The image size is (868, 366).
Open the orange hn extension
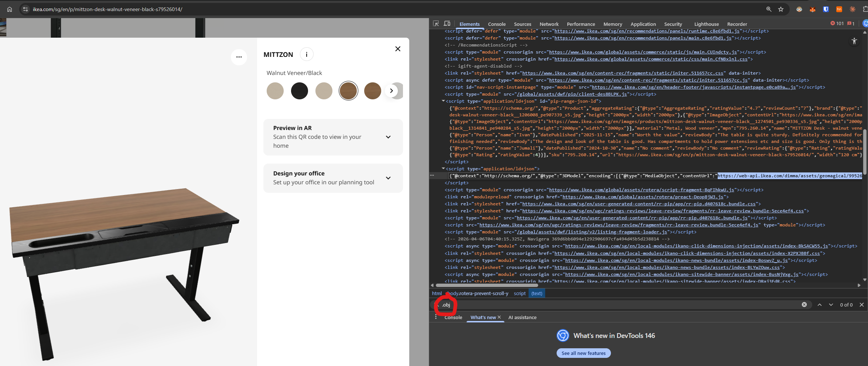pos(839,9)
